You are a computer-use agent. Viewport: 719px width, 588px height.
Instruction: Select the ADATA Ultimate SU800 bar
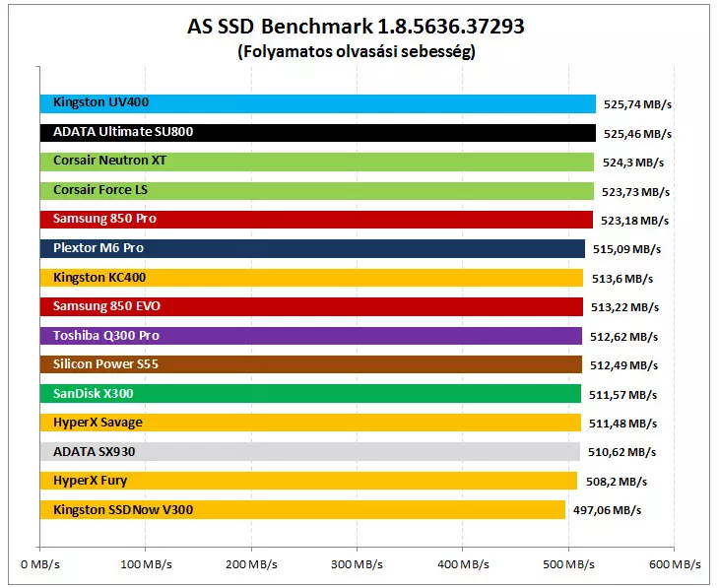click(318, 133)
